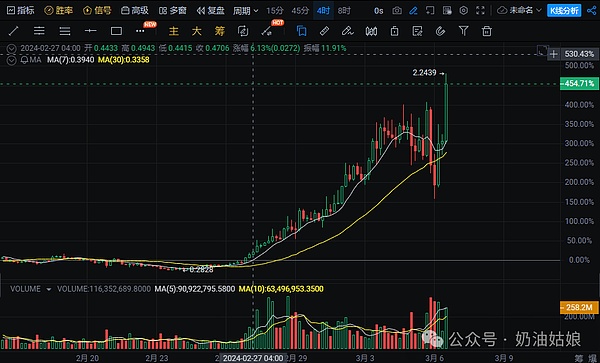
Task: Open the filter funnel icon
Action: (463, 31)
